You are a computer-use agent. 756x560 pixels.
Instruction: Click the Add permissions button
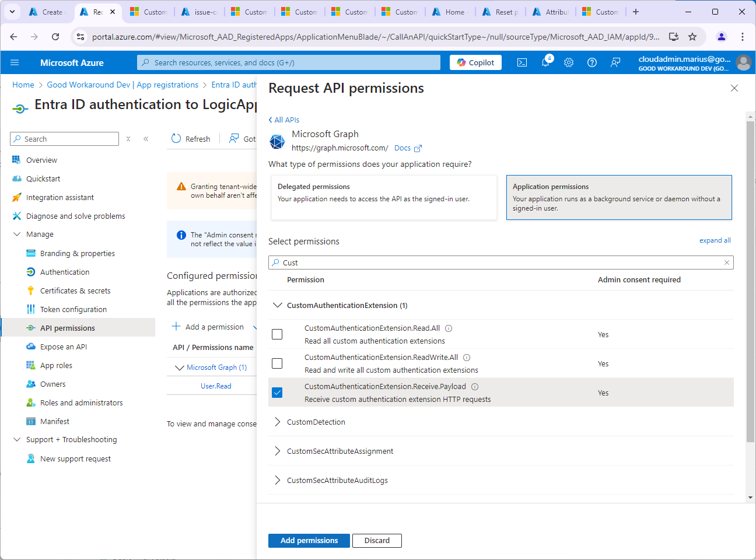(x=309, y=541)
